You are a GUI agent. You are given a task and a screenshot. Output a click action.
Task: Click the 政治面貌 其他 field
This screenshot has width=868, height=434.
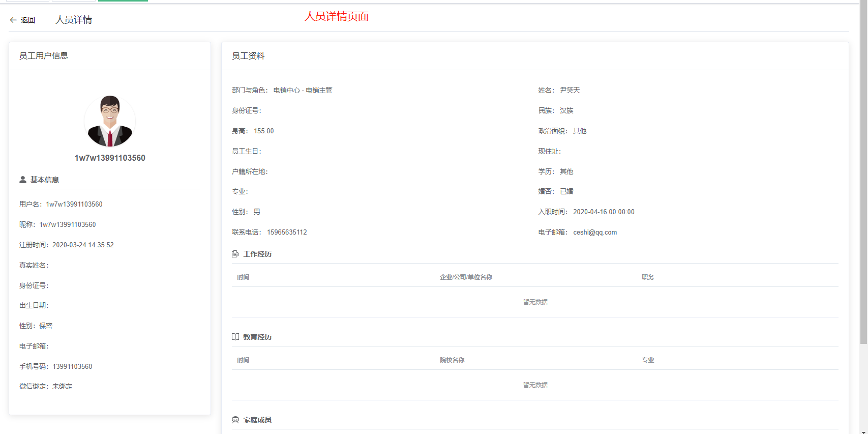[x=562, y=131]
